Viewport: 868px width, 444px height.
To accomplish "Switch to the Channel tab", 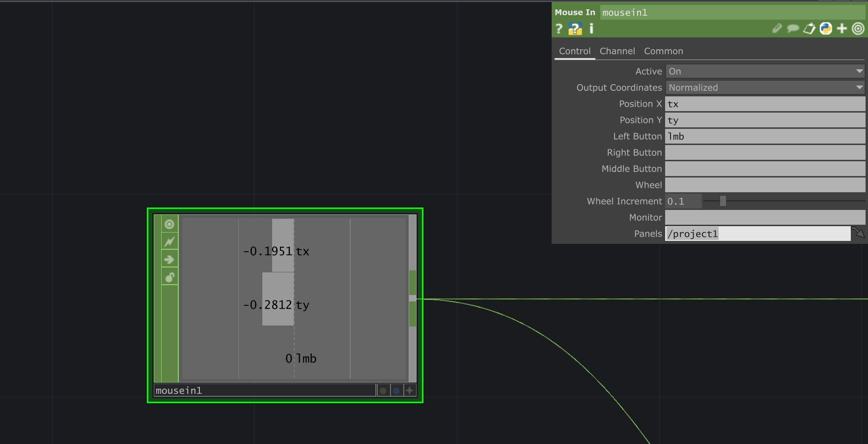I will (617, 51).
